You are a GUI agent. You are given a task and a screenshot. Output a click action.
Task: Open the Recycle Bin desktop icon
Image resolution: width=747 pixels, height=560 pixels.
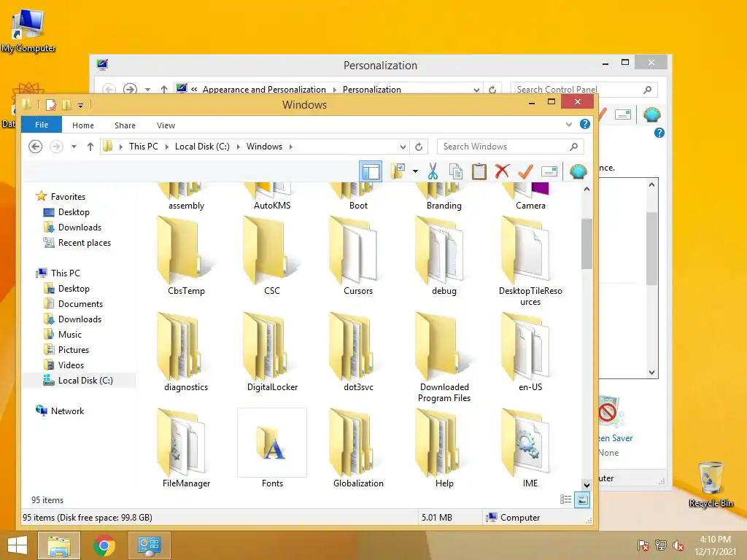click(x=711, y=484)
